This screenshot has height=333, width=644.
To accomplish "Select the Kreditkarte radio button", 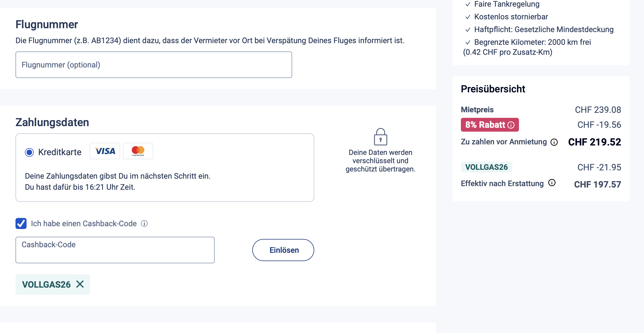I will coord(29,152).
